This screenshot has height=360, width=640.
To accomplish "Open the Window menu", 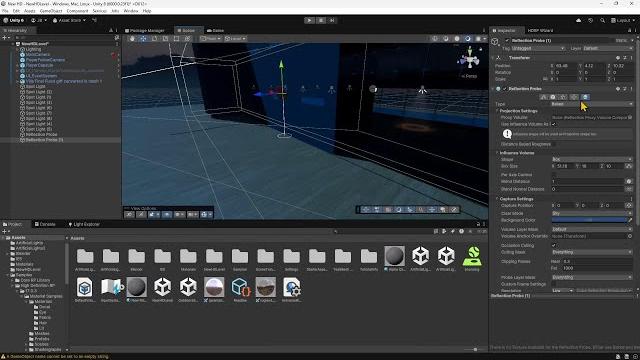I will pos(131,11).
